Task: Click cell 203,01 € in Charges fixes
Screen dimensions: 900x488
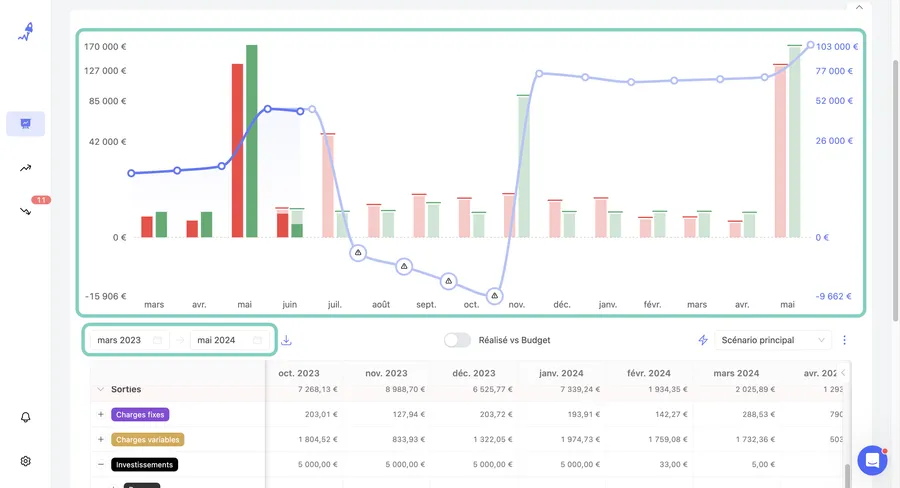Action: (x=321, y=415)
